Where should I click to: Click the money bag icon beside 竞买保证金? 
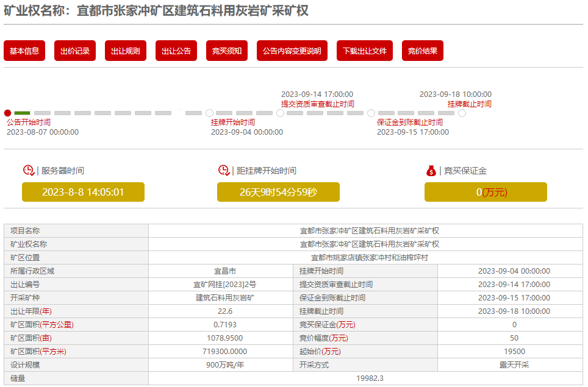431,171
